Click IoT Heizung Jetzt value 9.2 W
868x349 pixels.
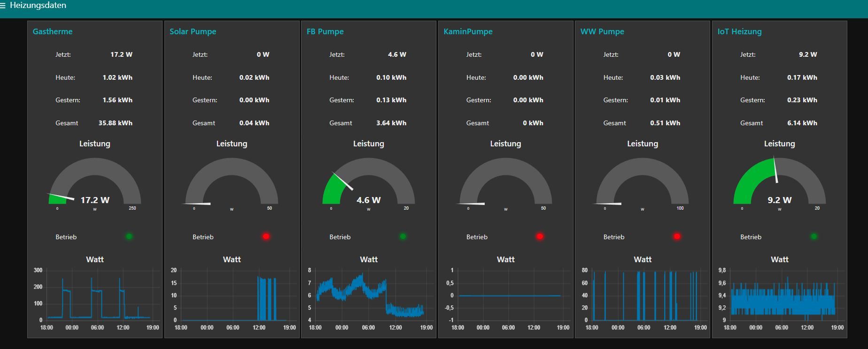(808, 54)
